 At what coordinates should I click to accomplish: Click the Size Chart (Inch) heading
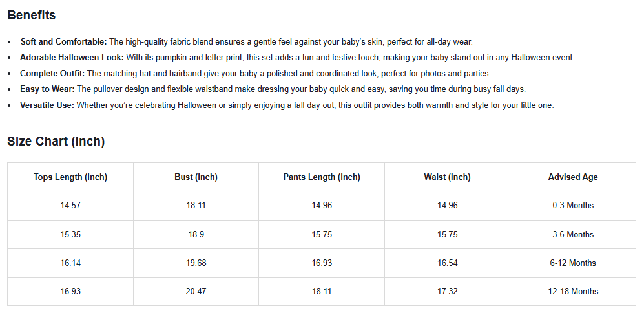(x=56, y=141)
